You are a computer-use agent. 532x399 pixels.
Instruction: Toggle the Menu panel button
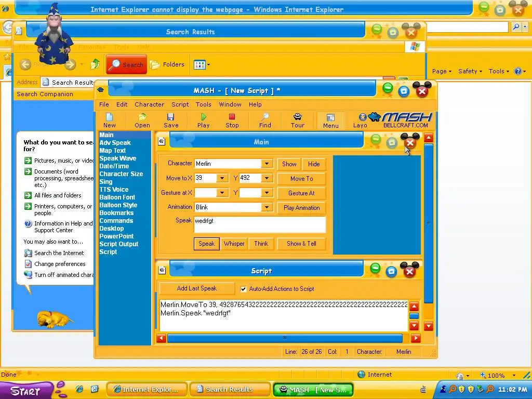click(x=331, y=121)
